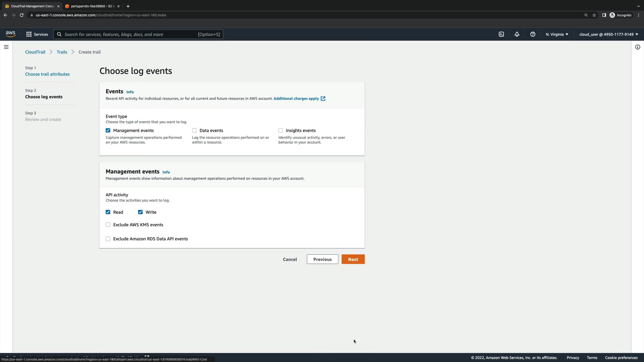Viewport: 644px width, 362px height.
Task: Focus the AWS services search field
Action: [x=131, y=34]
